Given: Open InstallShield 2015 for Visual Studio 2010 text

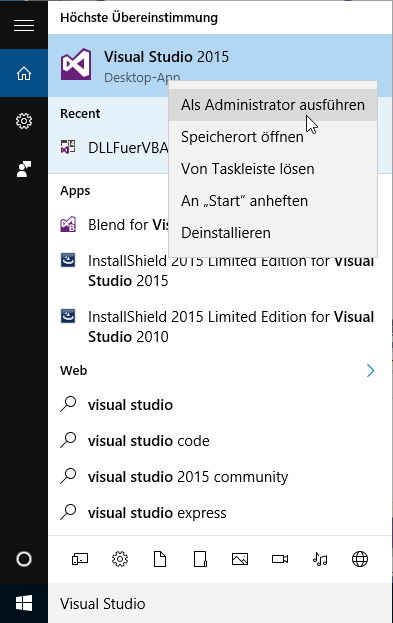Looking at the screenshot, I should pyautogui.click(x=231, y=327).
